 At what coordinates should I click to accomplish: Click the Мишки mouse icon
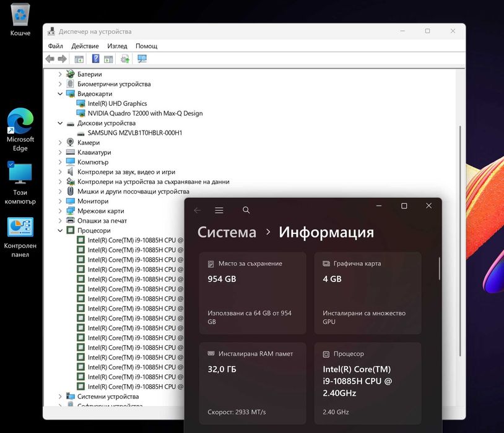point(71,191)
